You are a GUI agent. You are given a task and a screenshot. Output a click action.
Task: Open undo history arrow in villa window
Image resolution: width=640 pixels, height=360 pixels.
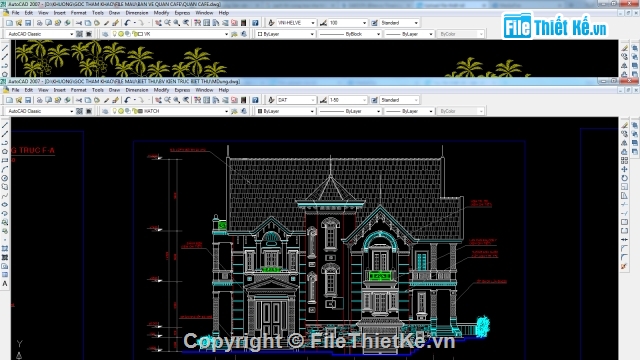point(134,100)
